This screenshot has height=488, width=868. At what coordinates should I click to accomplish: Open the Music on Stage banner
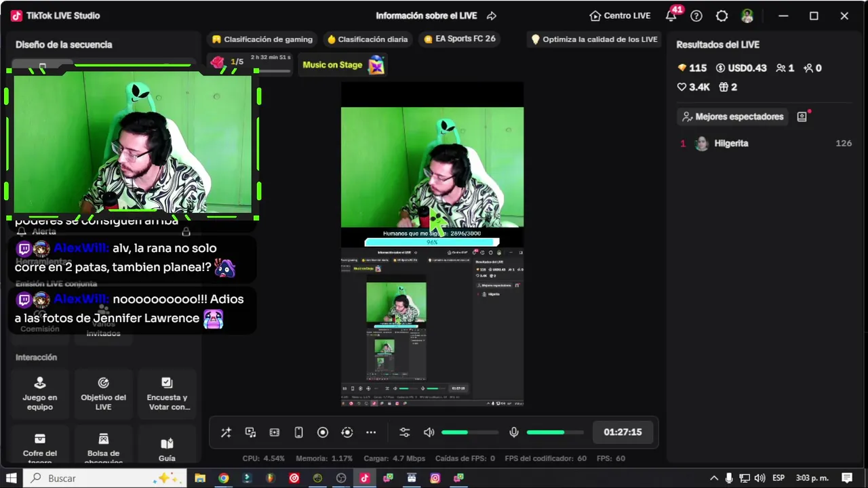click(342, 65)
